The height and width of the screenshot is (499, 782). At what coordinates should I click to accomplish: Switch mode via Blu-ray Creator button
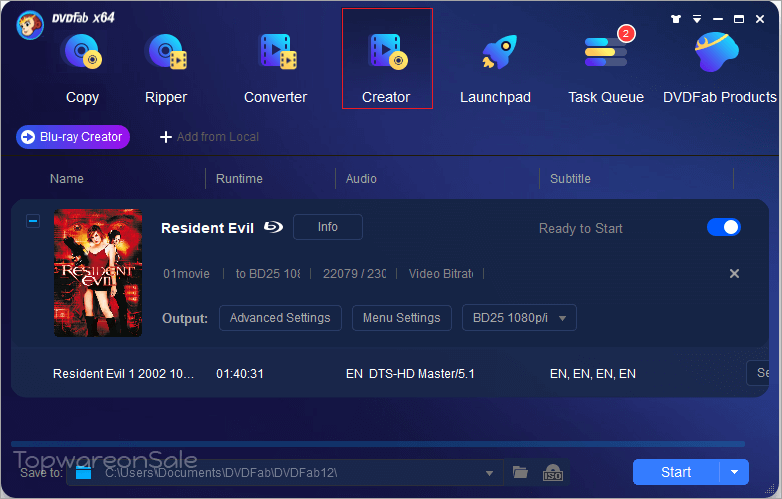[x=73, y=137]
